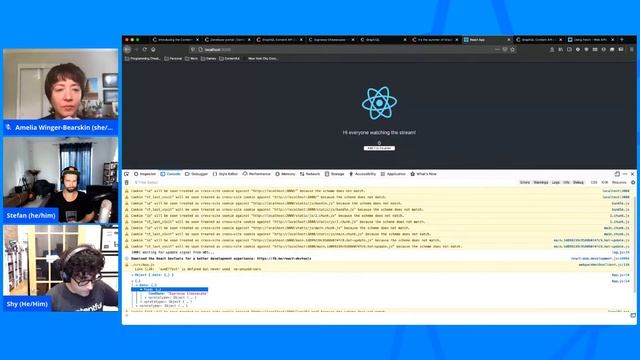This screenshot has height=360, width=640.
Task: Toggle the CSS console filter
Action: (594, 182)
